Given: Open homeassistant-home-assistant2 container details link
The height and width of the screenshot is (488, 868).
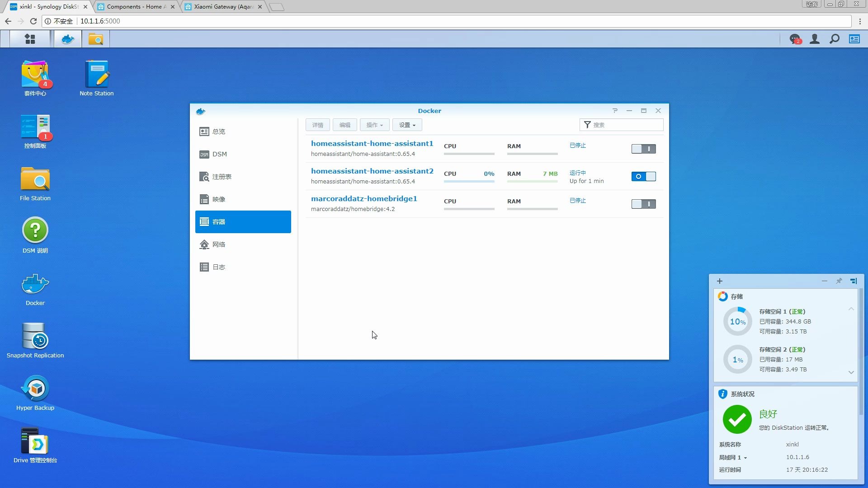Looking at the screenshot, I should pos(372,171).
